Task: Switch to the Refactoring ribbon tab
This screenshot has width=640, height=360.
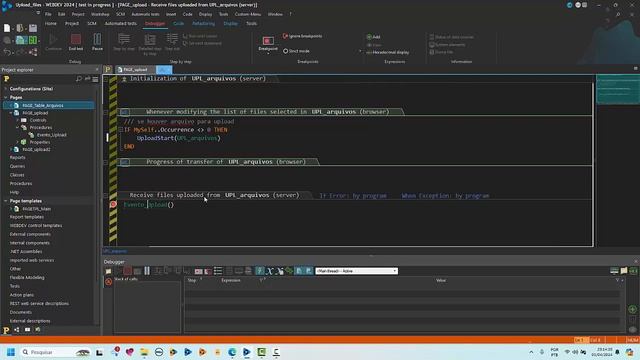Action: [x=203, y=24]
